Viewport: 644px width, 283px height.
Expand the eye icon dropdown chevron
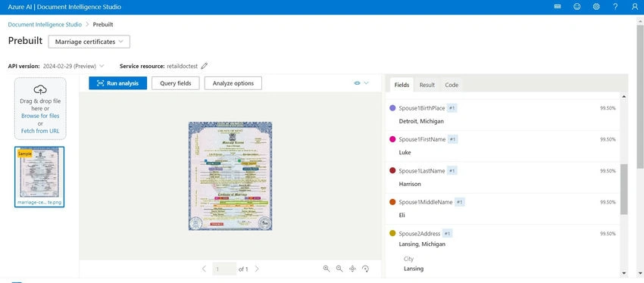pyautogui.click(x=367, y=82)
